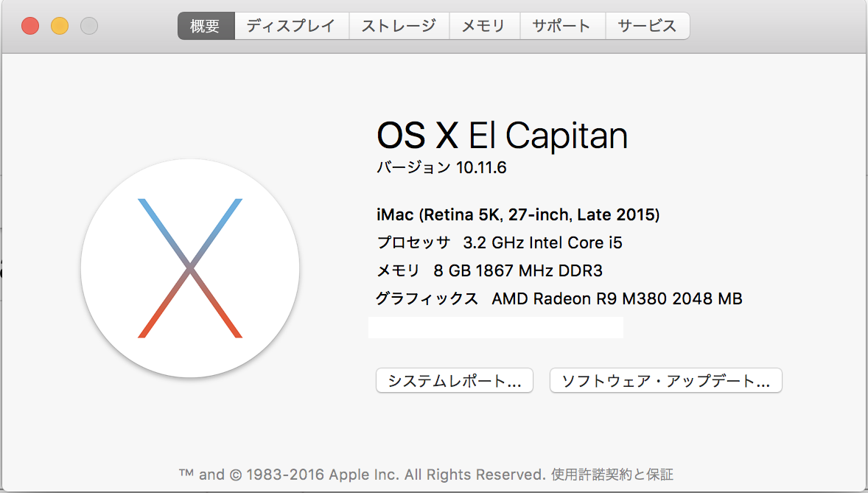
Task: View the サービス tab
Action: pyautogui.click(x=647, y=26)
